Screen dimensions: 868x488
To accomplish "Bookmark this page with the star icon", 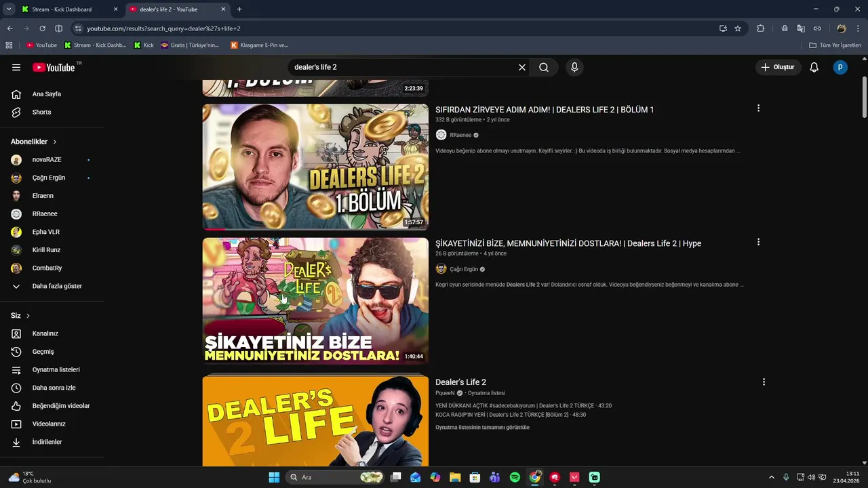I will tap(738, 28).
